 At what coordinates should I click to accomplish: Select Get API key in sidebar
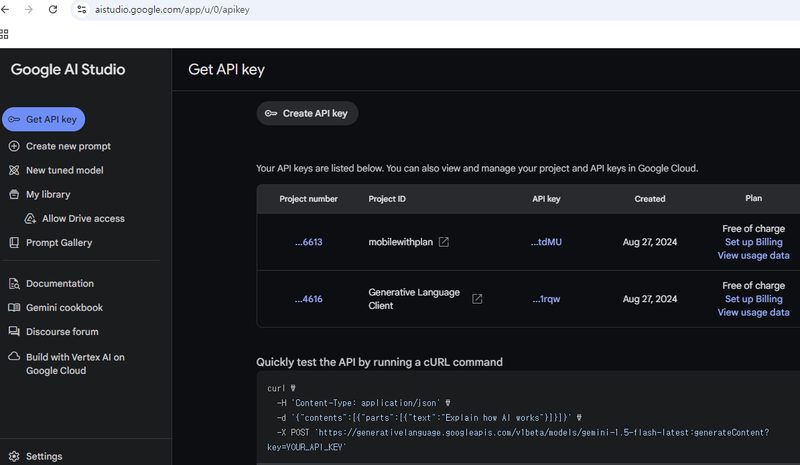(x=43, y=119)
